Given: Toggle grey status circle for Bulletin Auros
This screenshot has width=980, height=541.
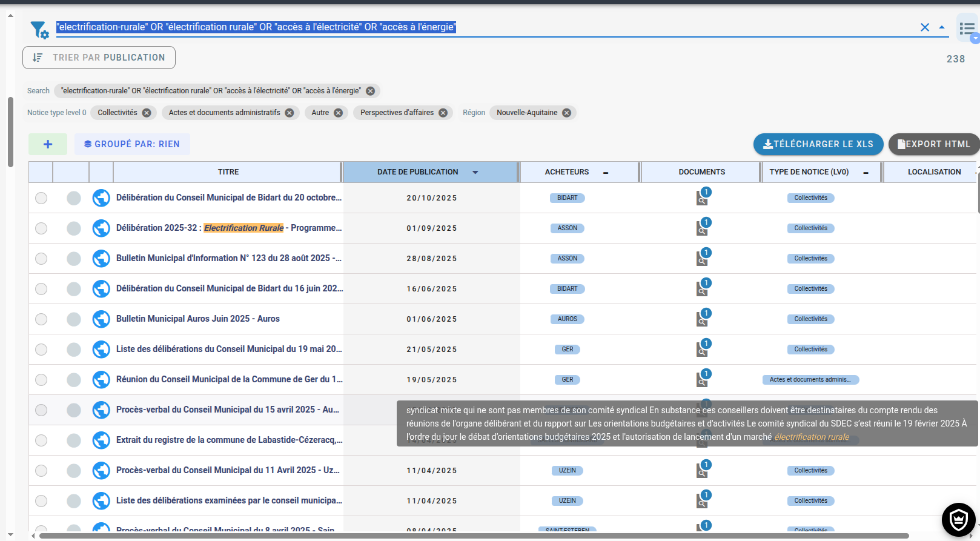Looking at the screenshot, I should pos(74,319).
